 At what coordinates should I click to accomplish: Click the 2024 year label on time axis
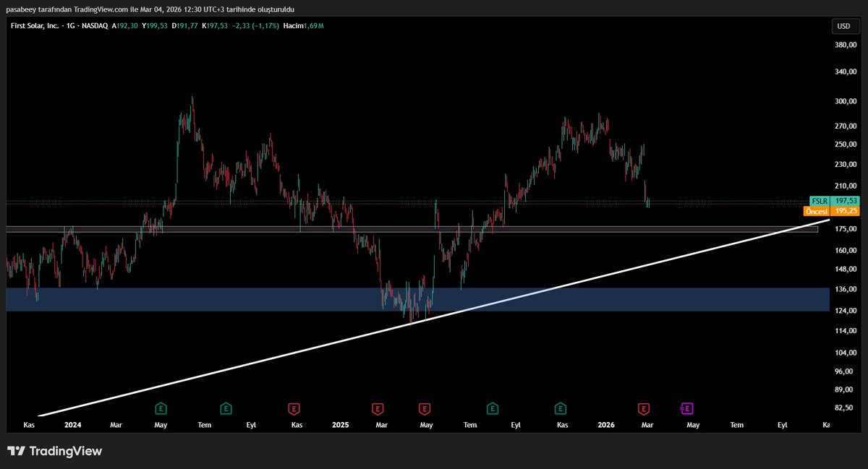72,426
